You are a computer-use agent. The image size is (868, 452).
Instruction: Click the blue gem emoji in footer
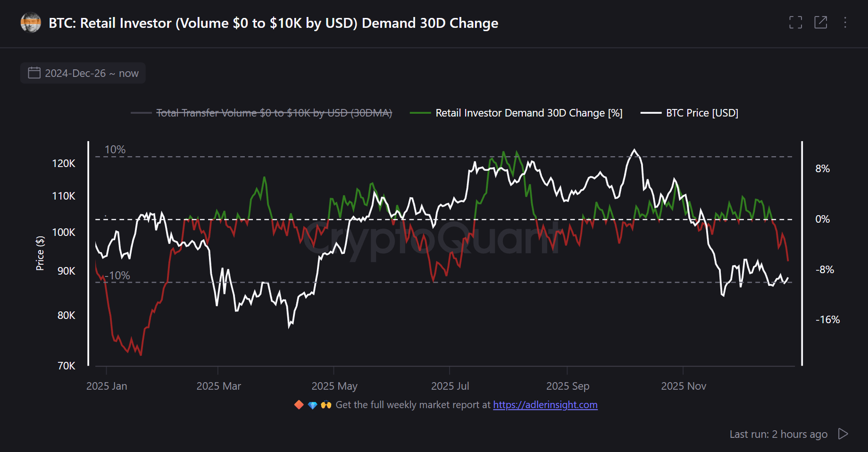tap(312, 405)
